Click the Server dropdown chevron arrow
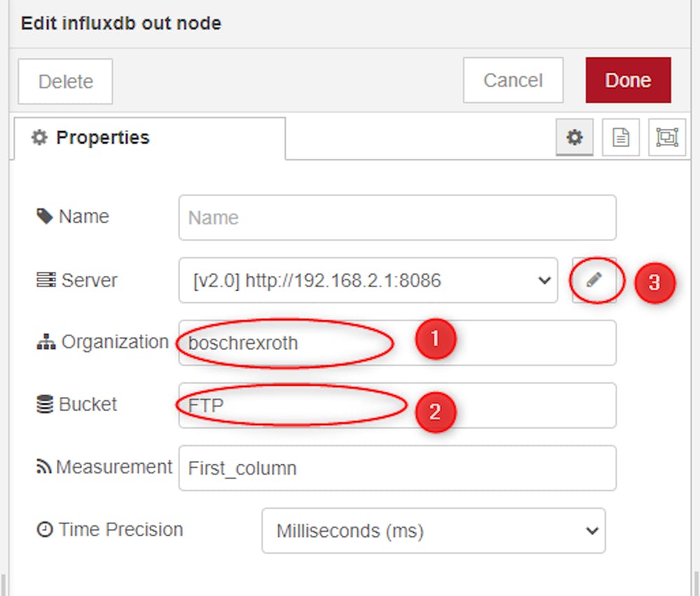 [544, 281]
